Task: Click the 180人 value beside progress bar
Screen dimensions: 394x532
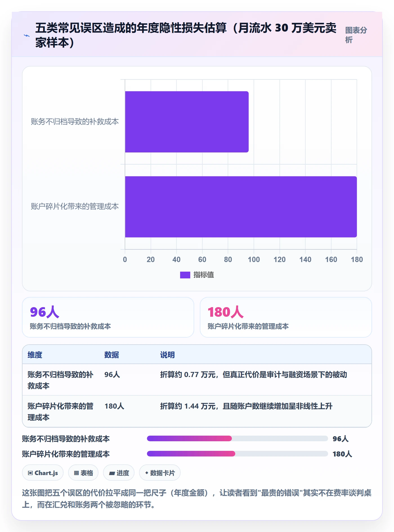Action: point(342,454)
